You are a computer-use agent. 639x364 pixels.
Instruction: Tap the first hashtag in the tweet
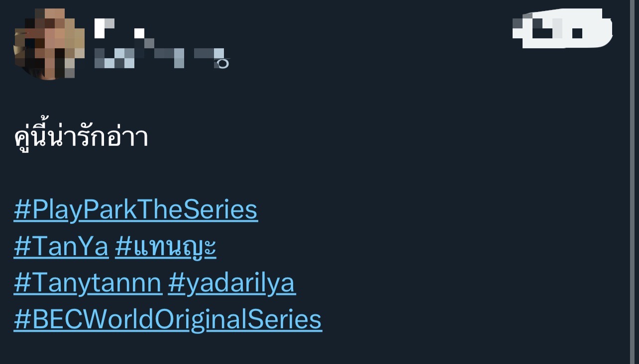coord(135,210)
